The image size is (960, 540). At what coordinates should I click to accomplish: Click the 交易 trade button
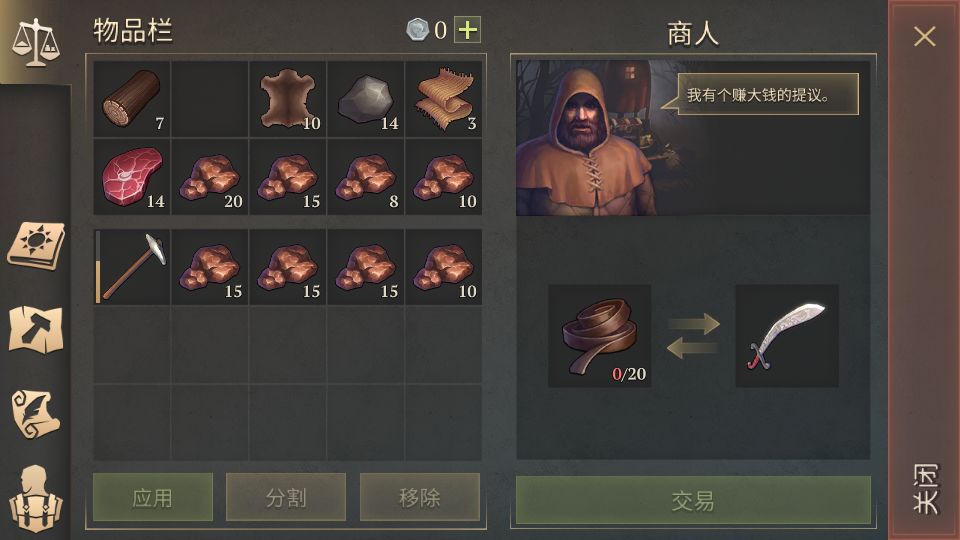(693, 501)
